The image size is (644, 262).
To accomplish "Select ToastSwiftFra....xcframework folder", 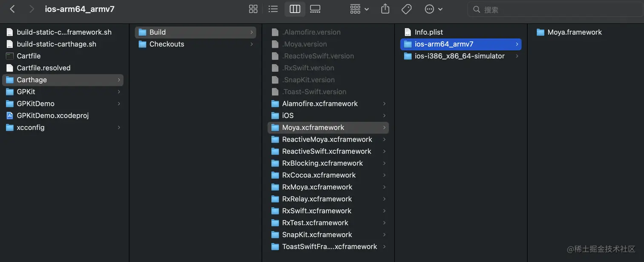I will [328, 247].
